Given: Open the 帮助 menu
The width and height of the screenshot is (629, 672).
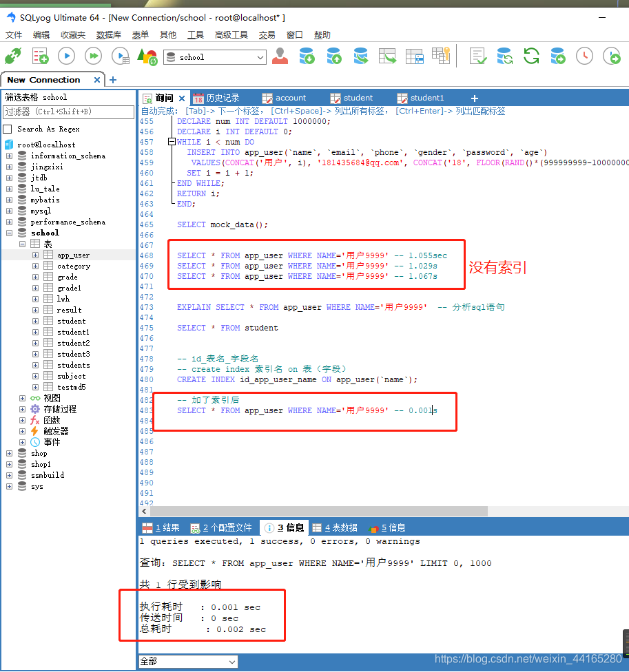Looking at the screenshot, I should coord(322,35).
